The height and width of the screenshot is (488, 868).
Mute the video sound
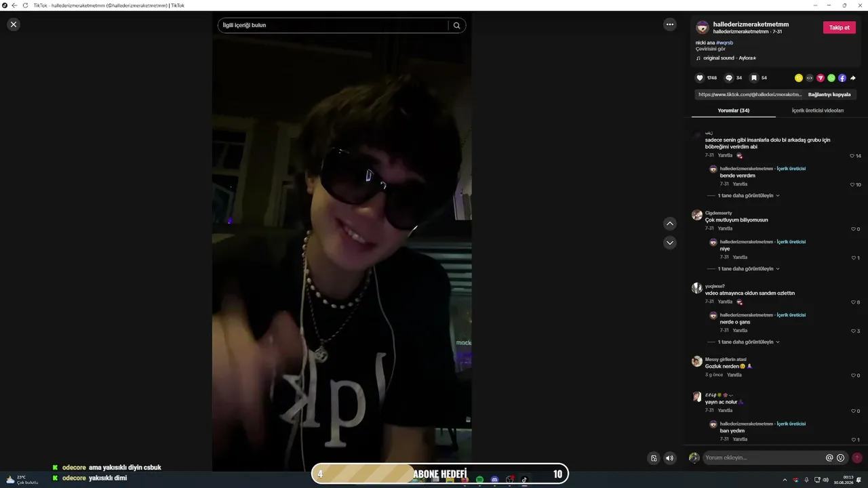(670, 458)
